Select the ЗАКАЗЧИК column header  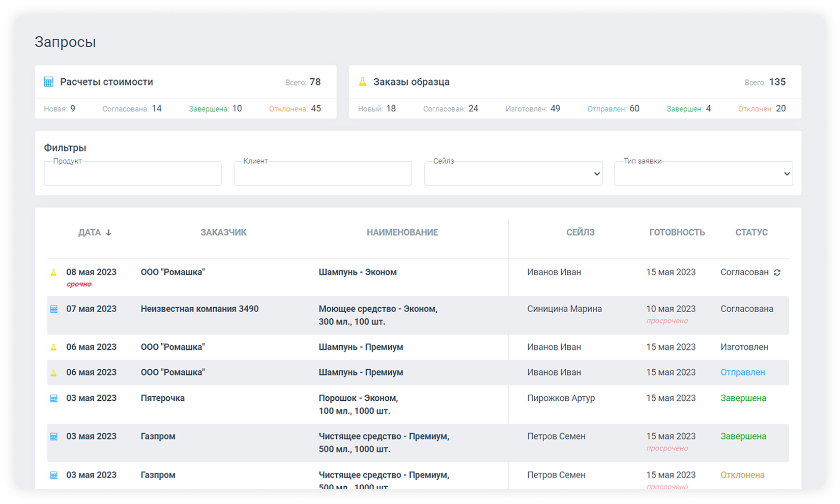(x=223, y=232)
